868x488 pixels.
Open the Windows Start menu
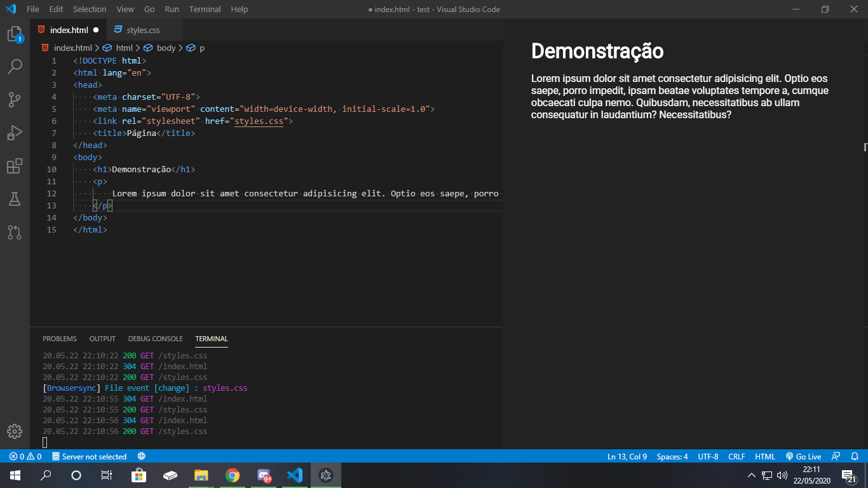tap(15, 475)
